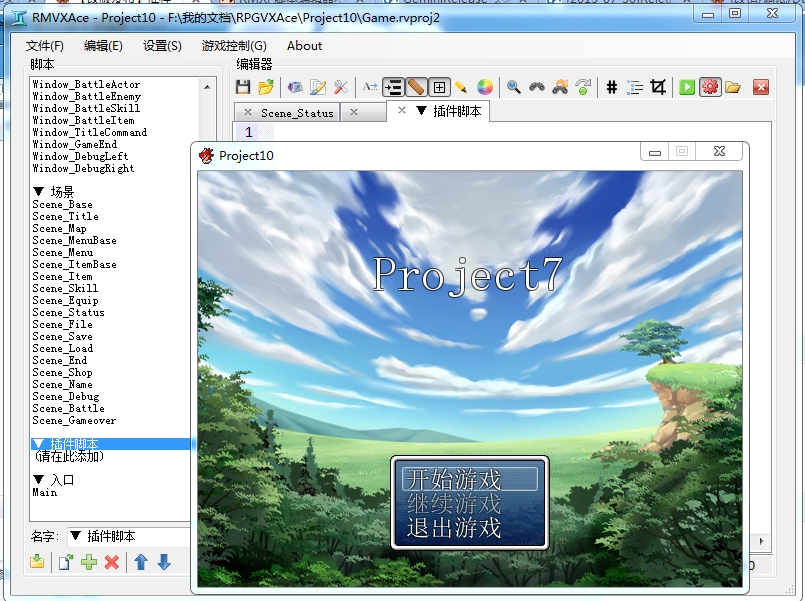This screenshot has height=601, width=805.
Task: Open the About menu
Action: [x=304, y=46]
